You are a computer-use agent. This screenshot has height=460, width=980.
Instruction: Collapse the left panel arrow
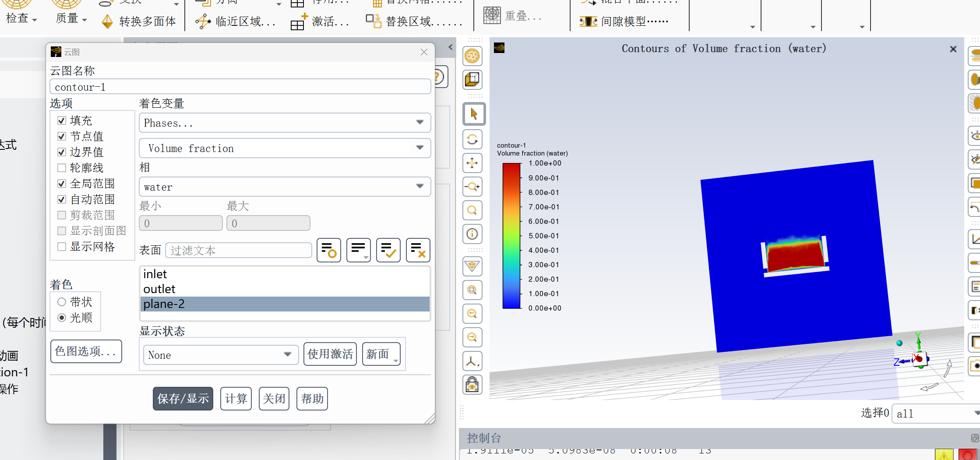tap(451, 47)
